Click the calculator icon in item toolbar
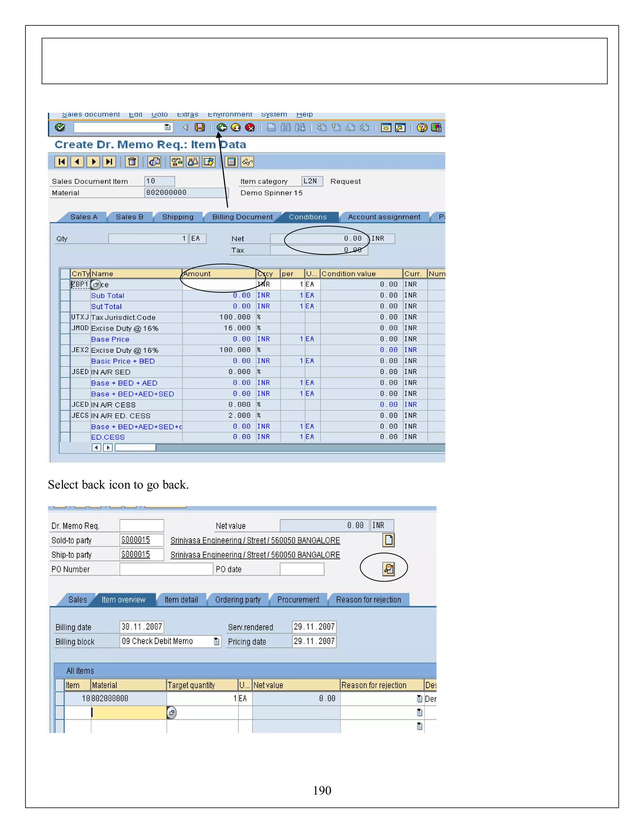Image resolution: width=644 pixels, height=833 pixels. (231, 162)
